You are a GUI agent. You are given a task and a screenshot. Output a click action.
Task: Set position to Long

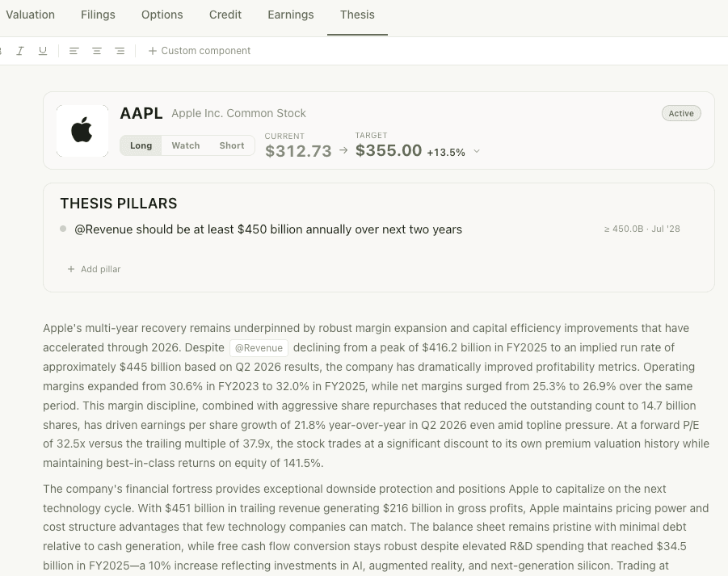click(141, 145)
